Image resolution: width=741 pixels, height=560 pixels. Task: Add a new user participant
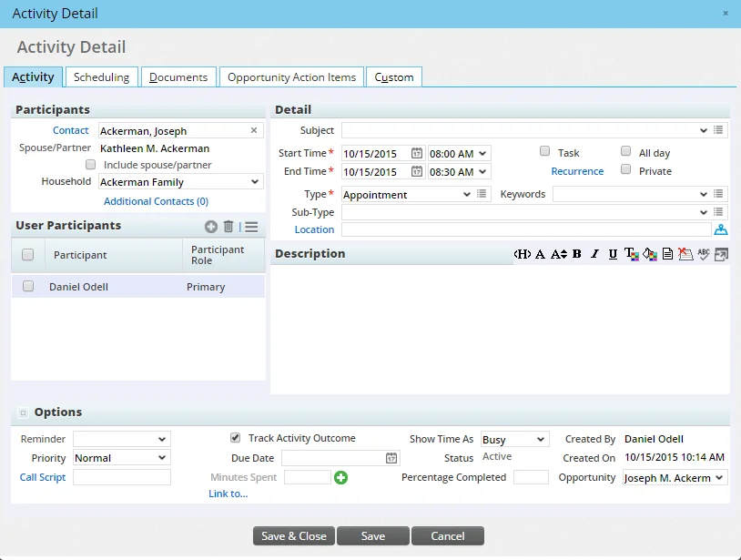click(x=211, y=227)
